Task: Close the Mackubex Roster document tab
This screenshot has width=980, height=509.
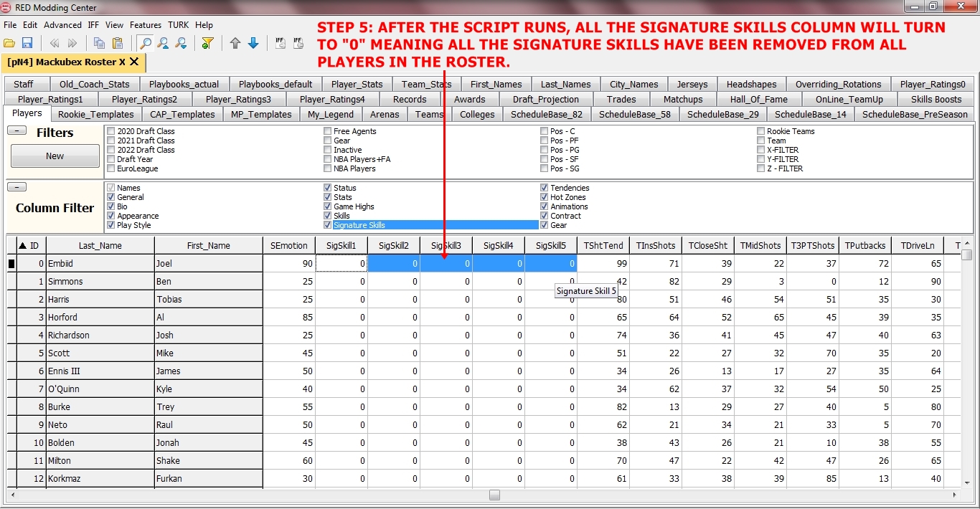Action: [x=133, y=62]
